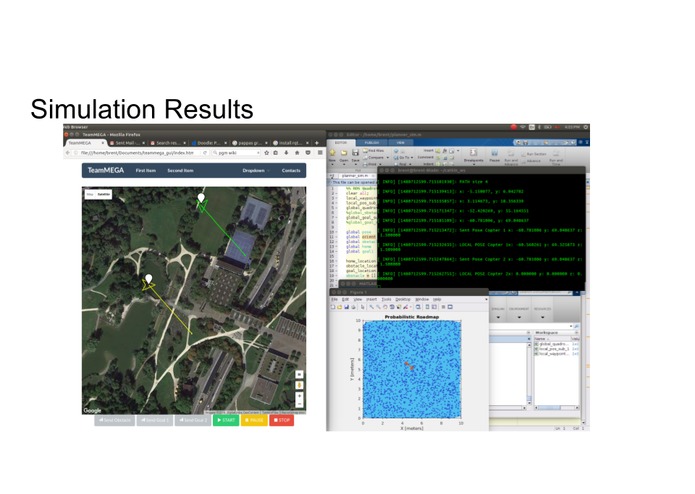Click the Firefox search box with pgm wiki

coord(236,153)
